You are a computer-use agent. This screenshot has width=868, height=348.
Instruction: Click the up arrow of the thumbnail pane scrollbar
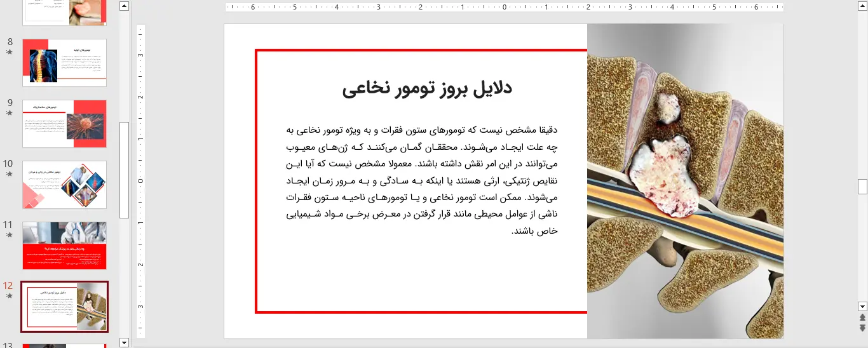124,6
